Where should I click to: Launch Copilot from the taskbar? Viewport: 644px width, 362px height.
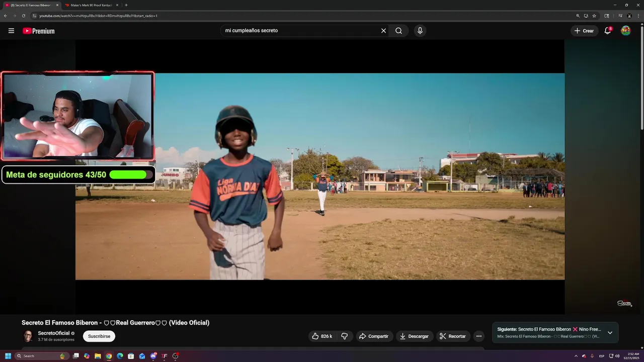point(87,356)
